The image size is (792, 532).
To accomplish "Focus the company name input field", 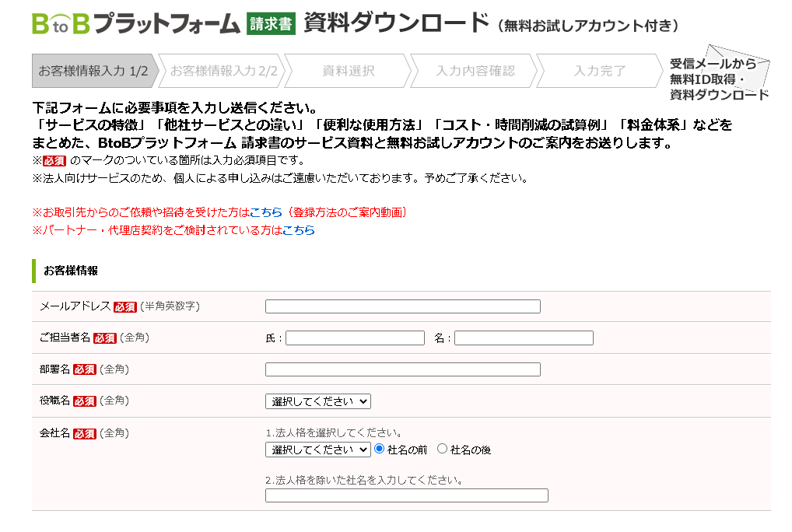I will [x=407, y=495].
